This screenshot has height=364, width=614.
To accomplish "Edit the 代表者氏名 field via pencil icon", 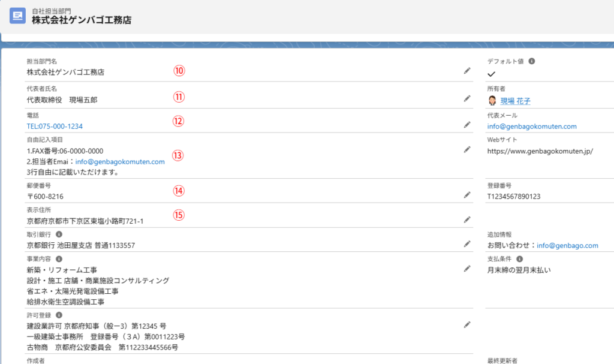I will tap(467, 98).
